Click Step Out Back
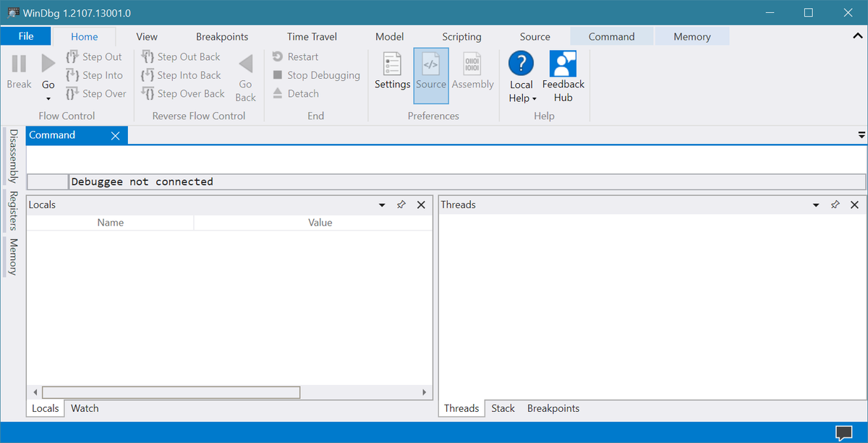The height and width of the screenshot is (443, 868). [181, 56]
